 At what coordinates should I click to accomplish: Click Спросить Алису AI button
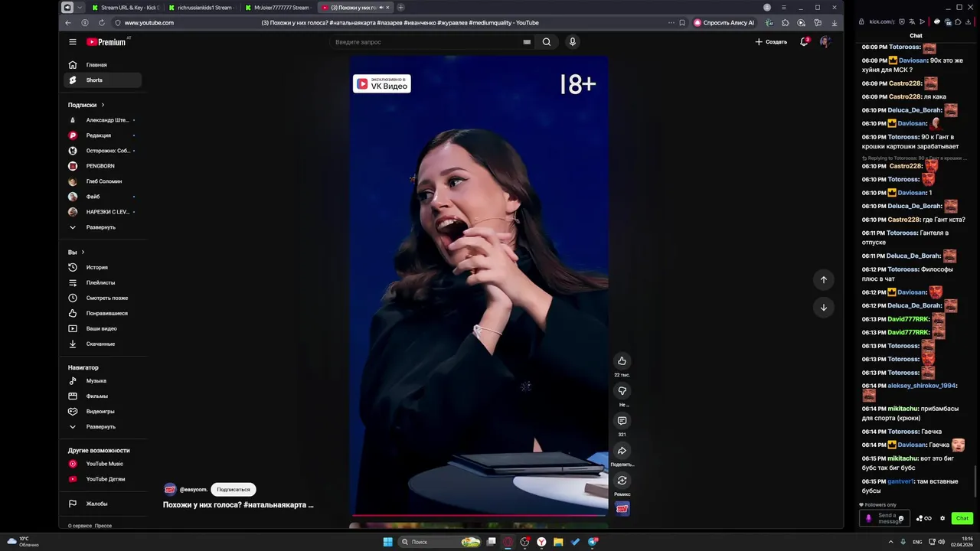click(724, 23)
